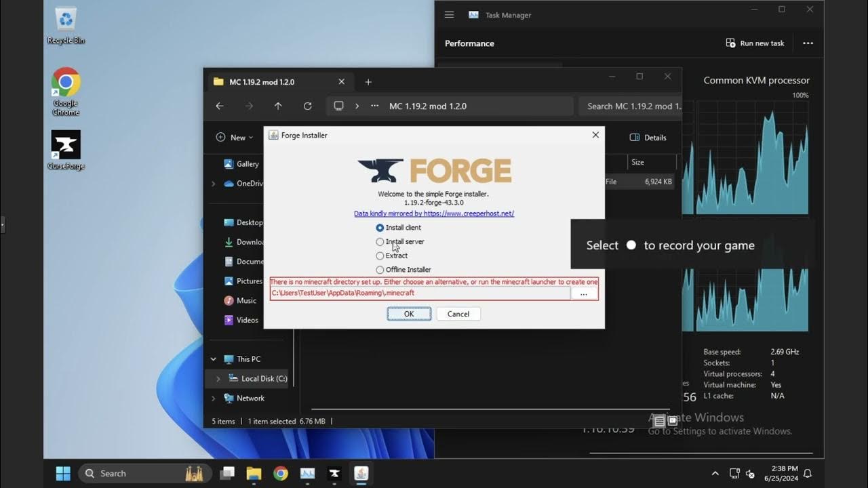Viewport: 868px width, 488px height.
Task: Select the Install client radio button
Action: coord(380,228)
